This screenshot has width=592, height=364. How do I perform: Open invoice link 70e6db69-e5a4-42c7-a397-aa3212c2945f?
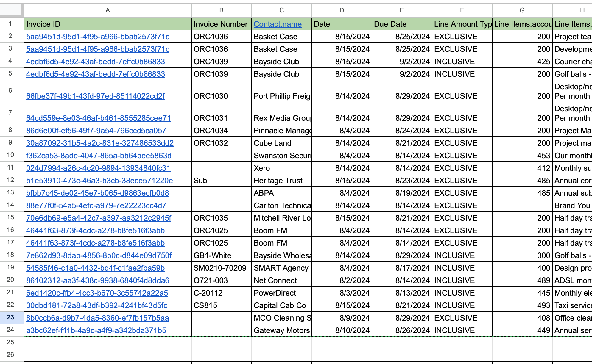tap(99, 218)
